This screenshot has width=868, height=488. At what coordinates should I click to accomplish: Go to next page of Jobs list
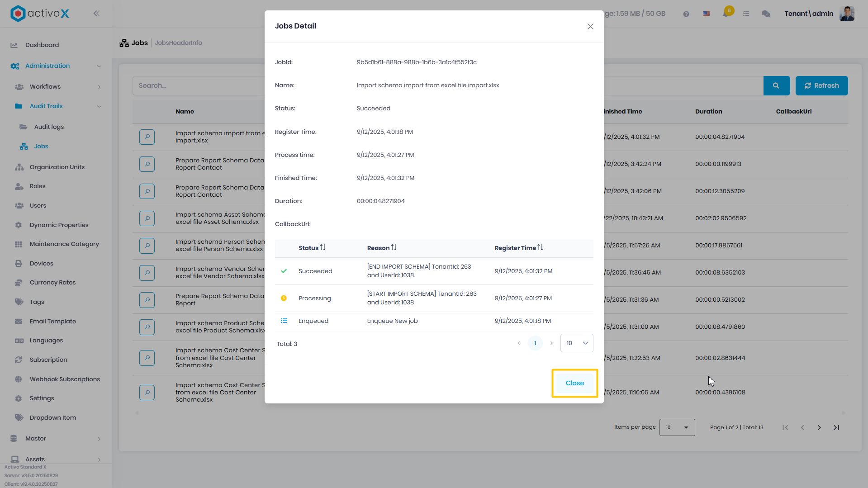(x=819, y=428)
